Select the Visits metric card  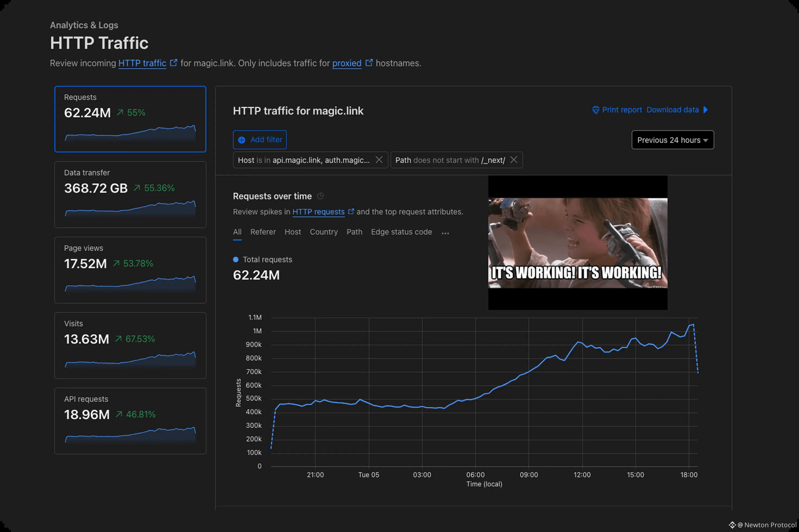tap(130, 345)
